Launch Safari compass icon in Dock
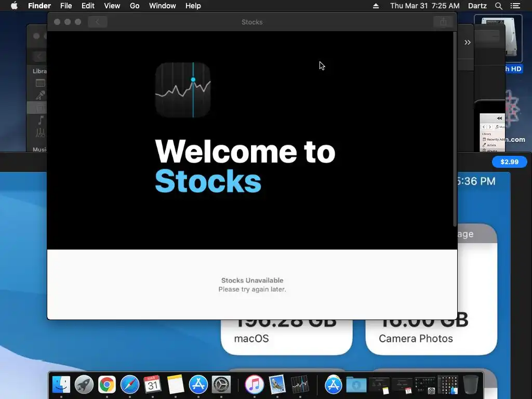 click(x=129, y=384)
